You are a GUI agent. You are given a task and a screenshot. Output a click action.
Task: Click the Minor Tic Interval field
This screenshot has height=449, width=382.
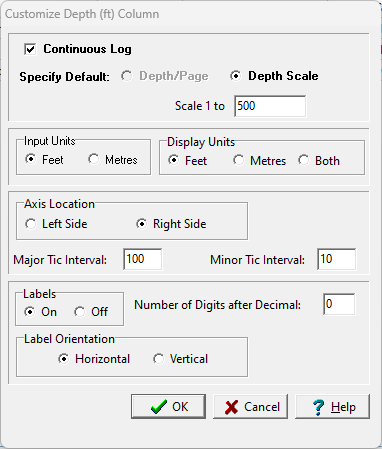[336, 259]
